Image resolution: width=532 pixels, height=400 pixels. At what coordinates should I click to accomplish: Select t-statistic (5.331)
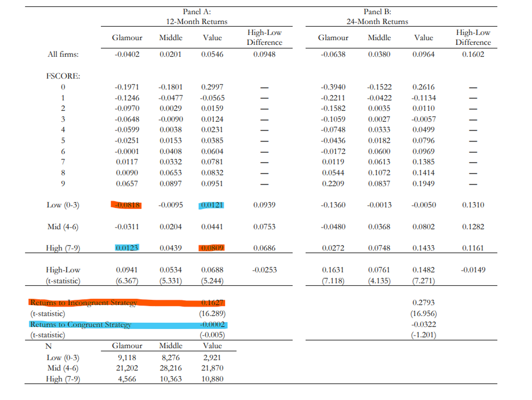(x=171, y=281)
